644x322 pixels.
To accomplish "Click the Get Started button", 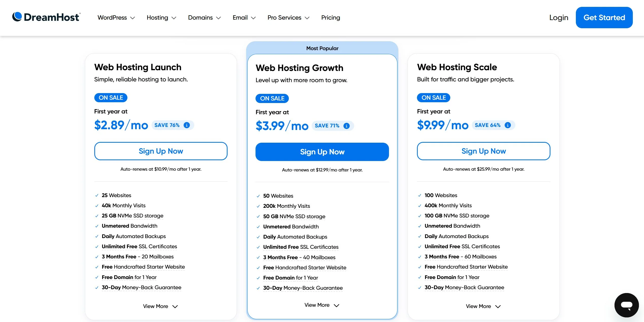I will [x=604, y=17].
